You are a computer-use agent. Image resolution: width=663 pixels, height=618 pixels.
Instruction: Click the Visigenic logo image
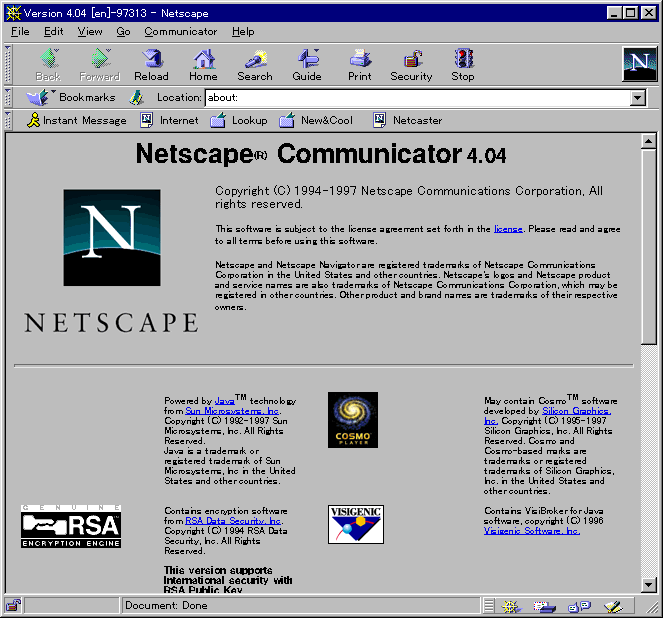point(356,524)
